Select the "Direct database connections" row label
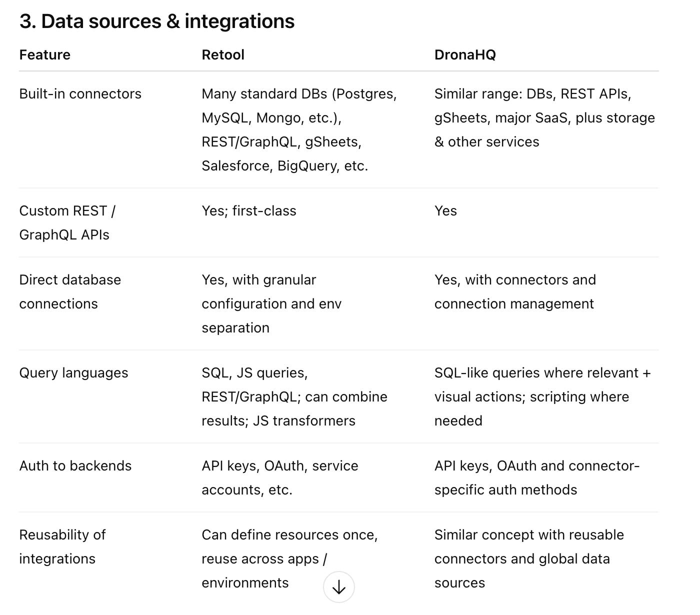This screenshot has width=700, height=615. (70, 291)
